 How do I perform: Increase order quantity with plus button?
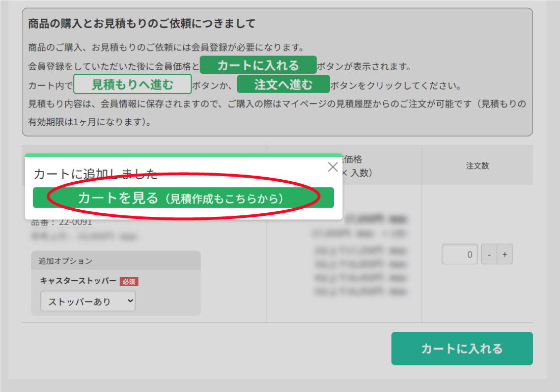point(505,255)
